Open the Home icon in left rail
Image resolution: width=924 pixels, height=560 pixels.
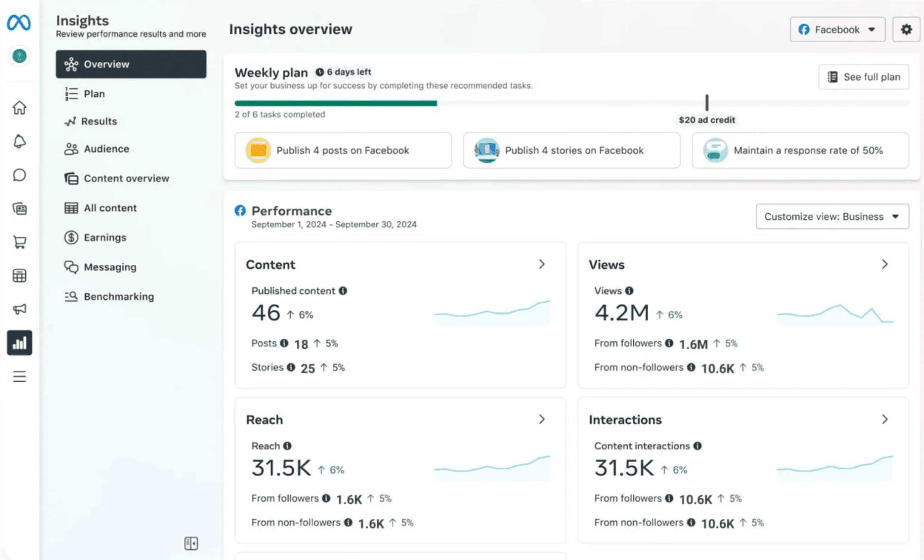[x=20, y=108]
